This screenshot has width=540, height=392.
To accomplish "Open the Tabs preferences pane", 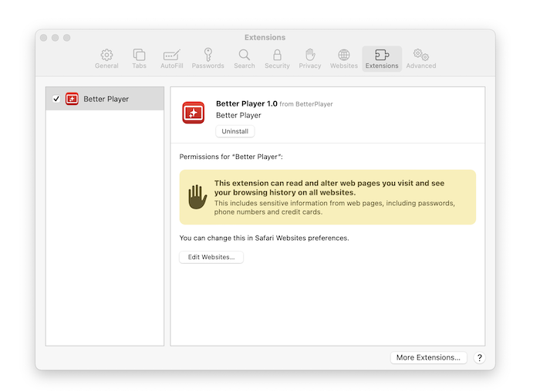I will pyautogui.click(x=139, y=59).
